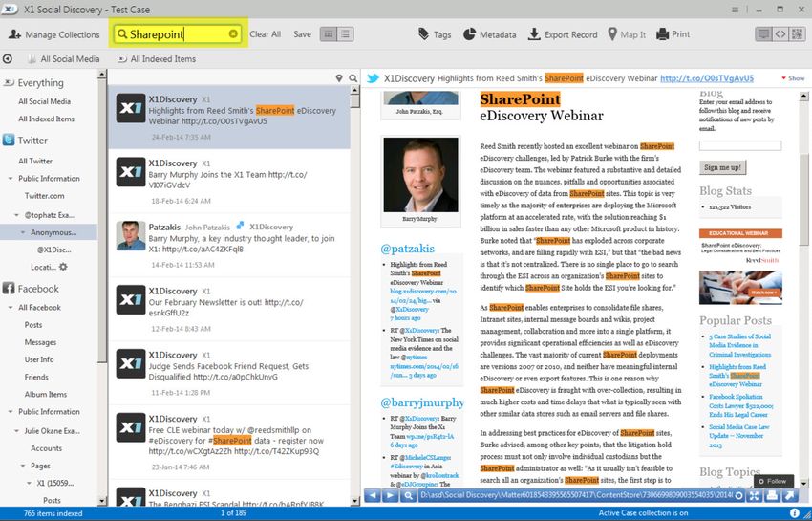The image size is (812, 521).
Task: Open the Free CLE webinar tweet
Action: point(229,441)
